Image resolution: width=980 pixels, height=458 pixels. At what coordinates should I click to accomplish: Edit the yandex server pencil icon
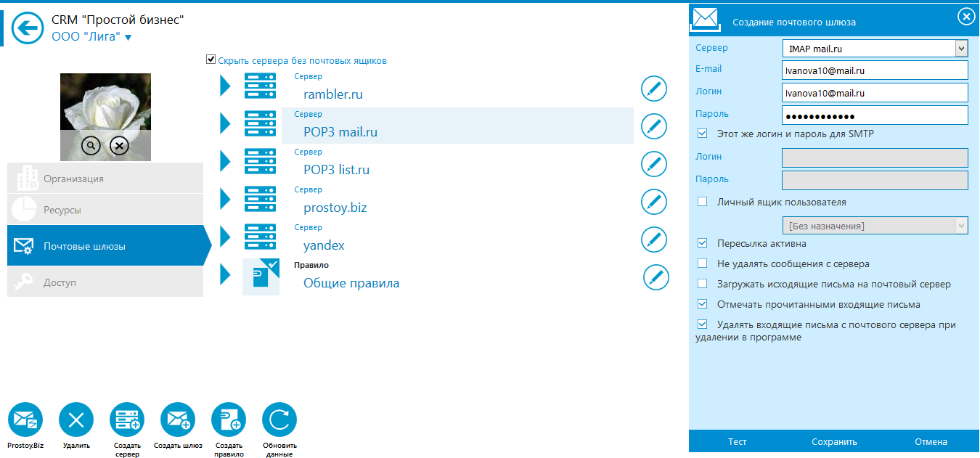pos(654,240)
